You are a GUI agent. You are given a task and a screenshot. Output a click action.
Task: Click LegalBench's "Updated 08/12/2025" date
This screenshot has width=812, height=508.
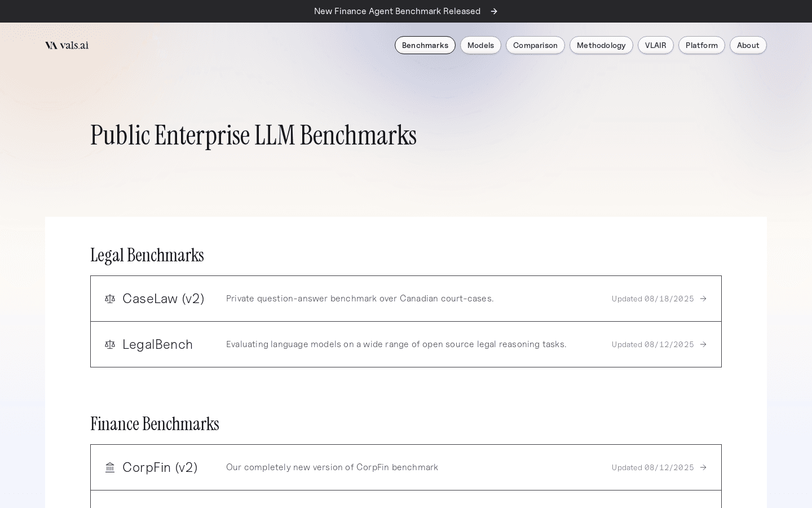point(653,344)
